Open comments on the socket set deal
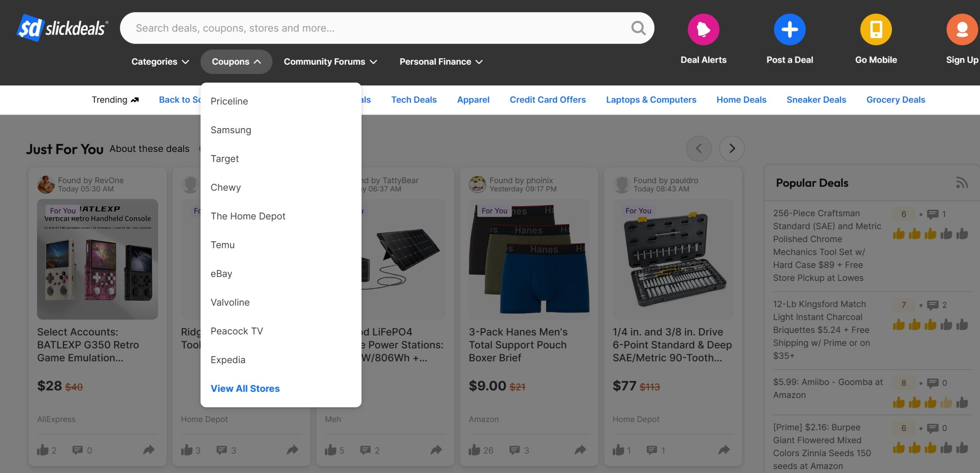Screen dimensions: 980x473 pos(652,450)
